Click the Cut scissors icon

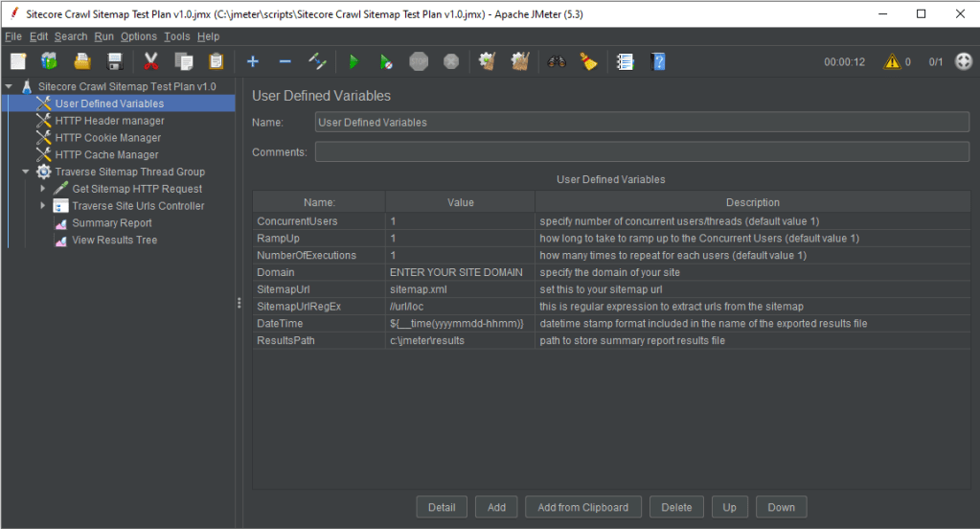151,61
